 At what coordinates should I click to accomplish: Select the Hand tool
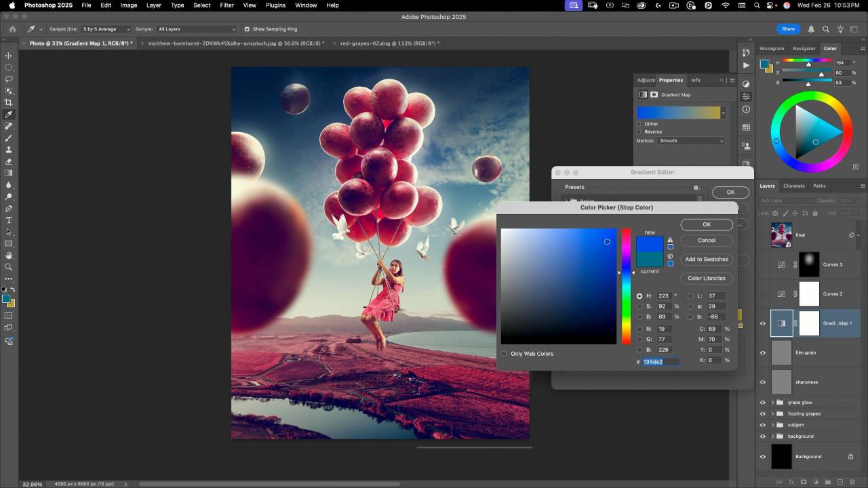click(x=9, y=256)
